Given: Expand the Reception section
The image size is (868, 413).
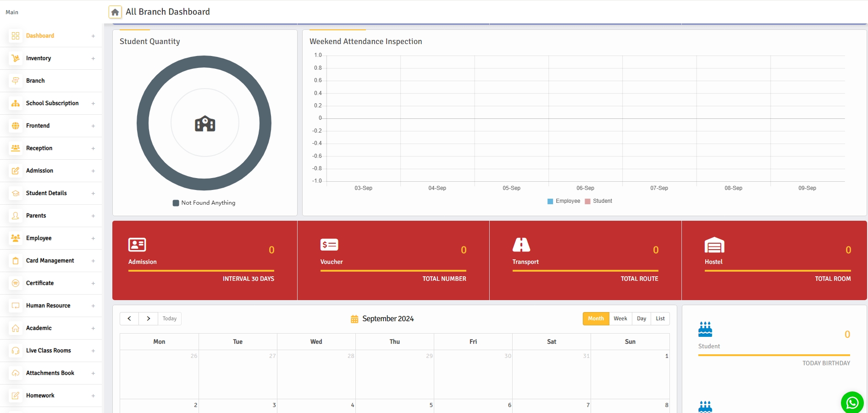Looking at the screenshot, I should point(39,148).
